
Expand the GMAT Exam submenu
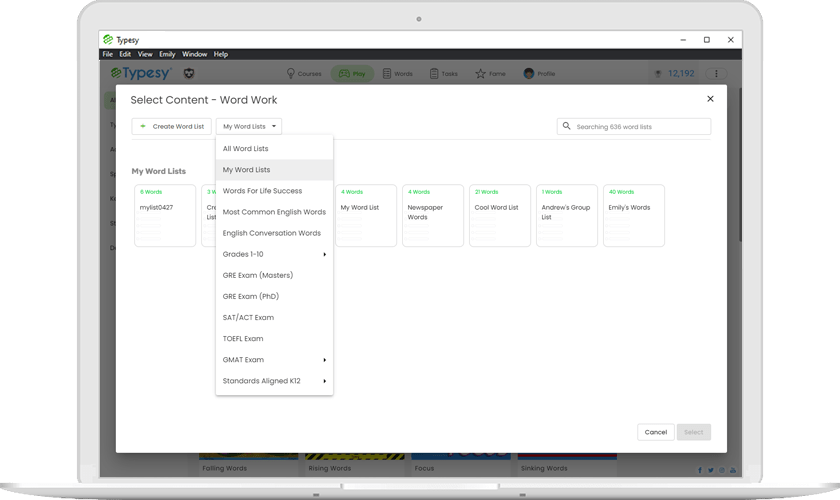(x=274, y=360)
